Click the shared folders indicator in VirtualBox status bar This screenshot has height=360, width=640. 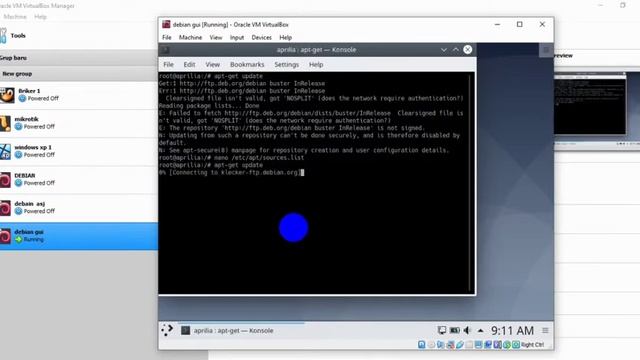469,345
